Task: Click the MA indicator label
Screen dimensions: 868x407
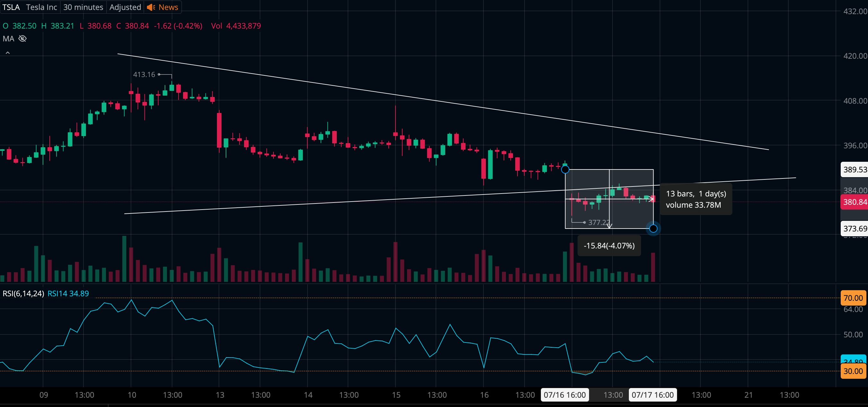Action: (x=8, y=39)
